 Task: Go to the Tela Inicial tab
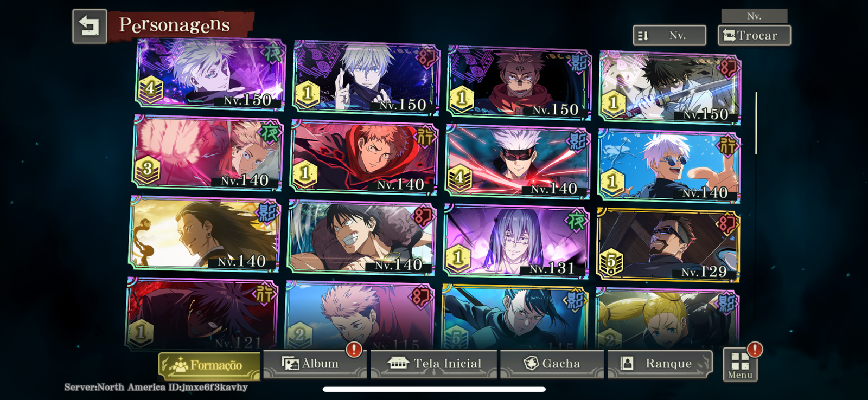(x=434, y=364)
